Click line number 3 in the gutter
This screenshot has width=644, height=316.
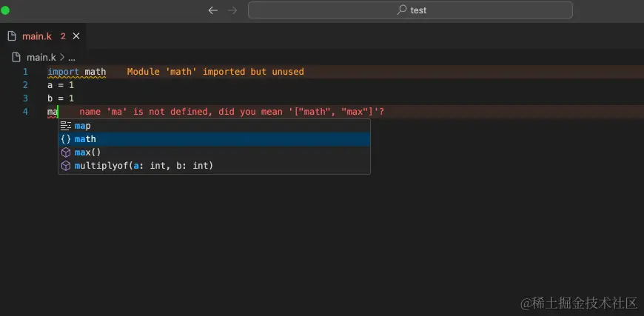pos(25,98)
